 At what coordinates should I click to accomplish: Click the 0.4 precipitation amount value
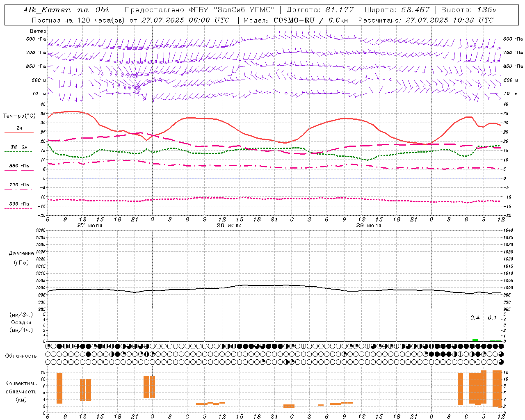475,318
